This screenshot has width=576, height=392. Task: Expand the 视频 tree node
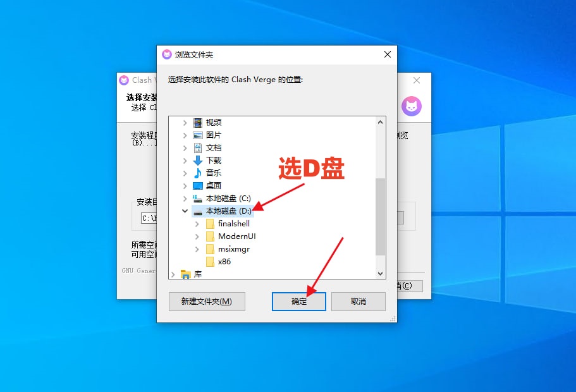pyautogui.click(x=185, y=123)
